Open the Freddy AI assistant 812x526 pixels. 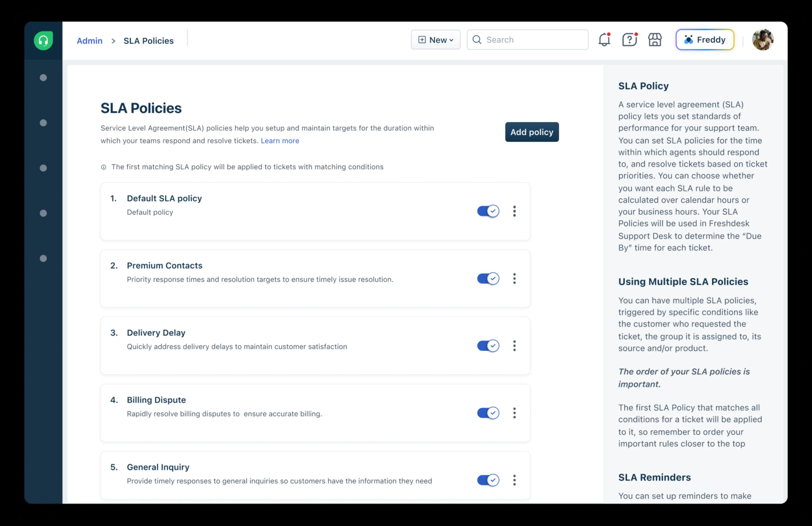(x=705, y=40)
